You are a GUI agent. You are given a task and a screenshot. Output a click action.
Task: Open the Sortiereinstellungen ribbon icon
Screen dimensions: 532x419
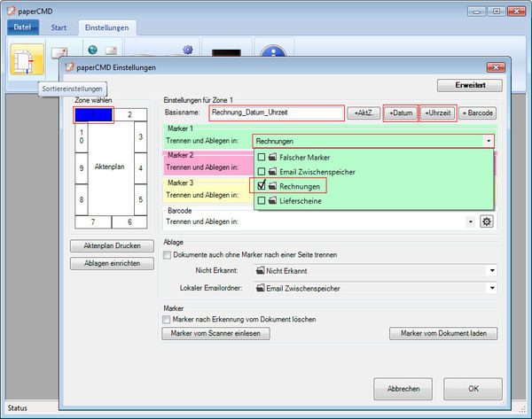pos(27,59)
